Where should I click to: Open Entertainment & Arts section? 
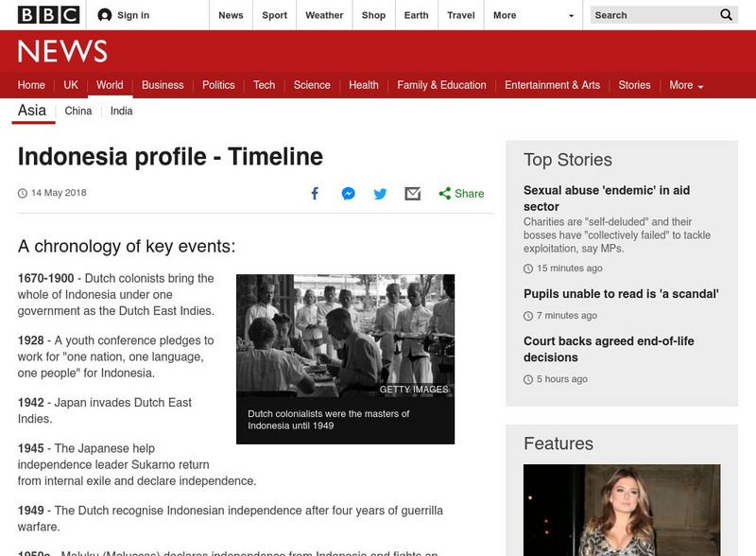click(x=553, y=85)
